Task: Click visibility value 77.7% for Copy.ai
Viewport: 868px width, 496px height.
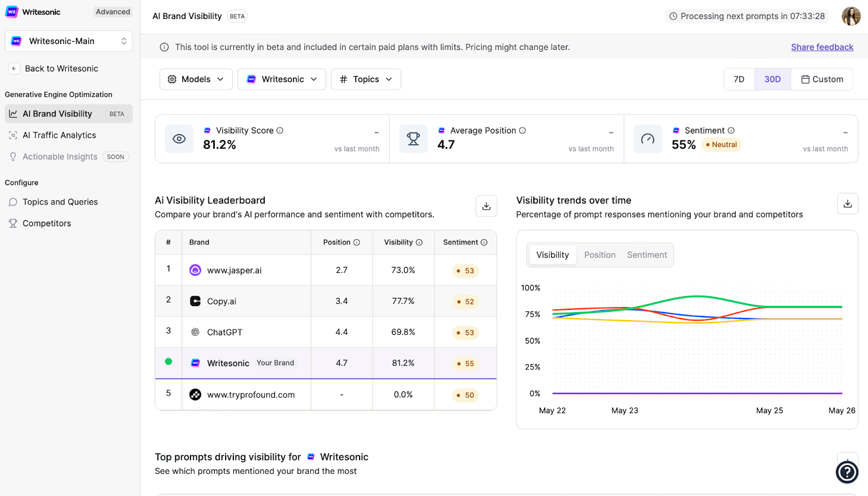Action: coord(403,301)
